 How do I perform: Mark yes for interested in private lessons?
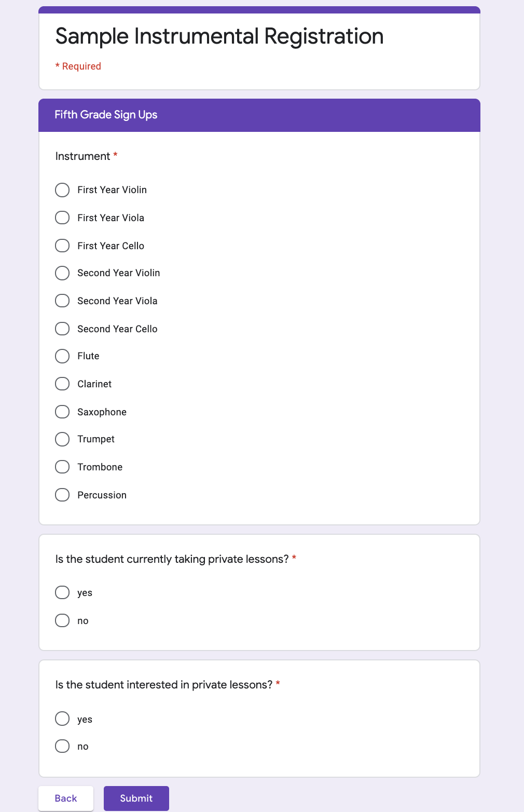click(62, 719)
